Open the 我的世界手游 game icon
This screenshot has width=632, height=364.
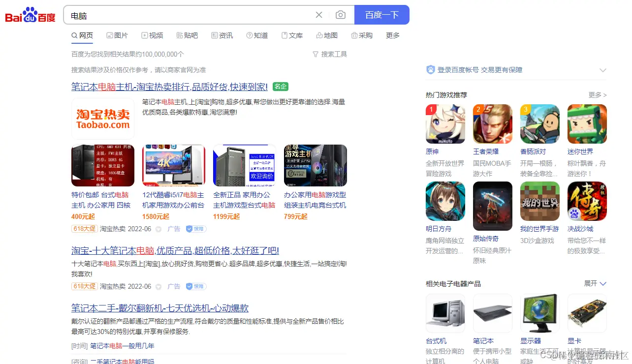(x=540, y=201)
